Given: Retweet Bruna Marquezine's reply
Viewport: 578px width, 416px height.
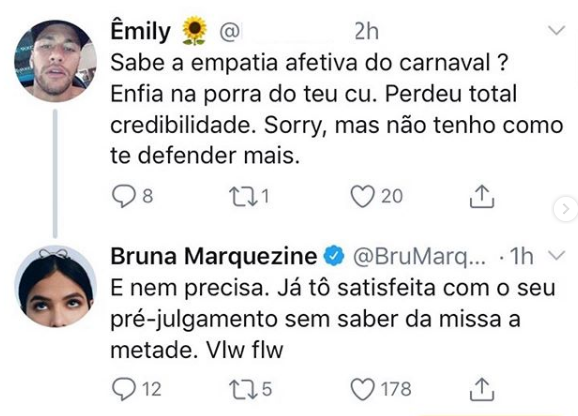Looking at the screenshot, I should 243,390.
